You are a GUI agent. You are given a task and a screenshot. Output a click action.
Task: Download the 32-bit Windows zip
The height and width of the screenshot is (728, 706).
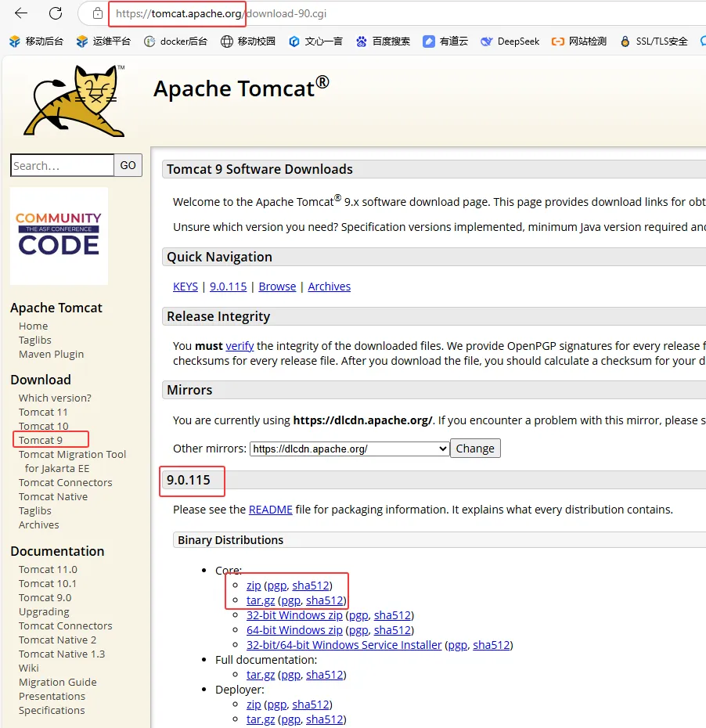tap(294, 615)
